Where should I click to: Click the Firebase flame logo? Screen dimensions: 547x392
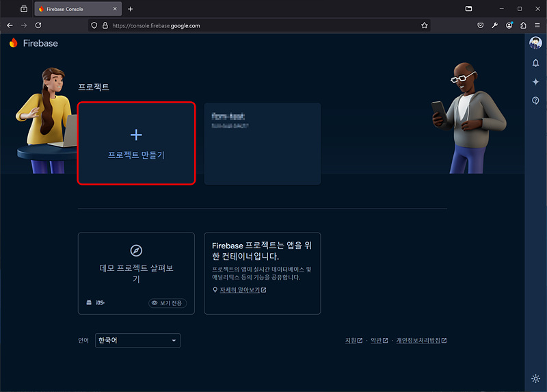click(x=14, y=43)
